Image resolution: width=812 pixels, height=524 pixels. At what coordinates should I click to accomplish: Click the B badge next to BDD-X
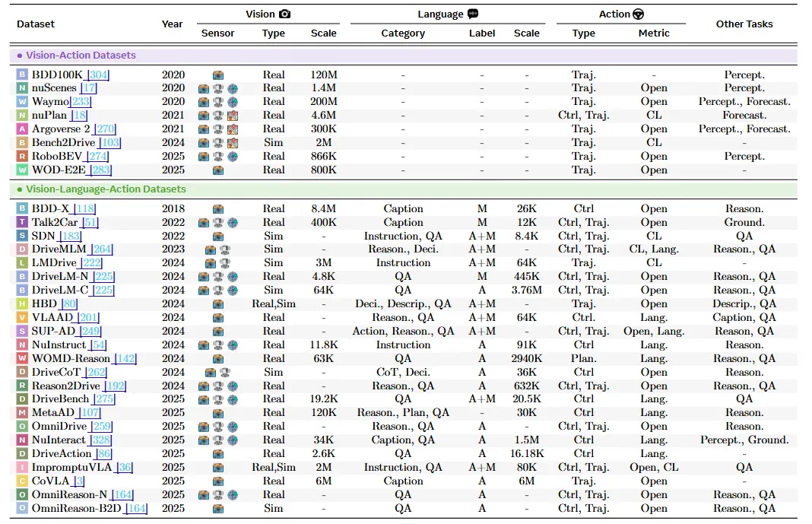(22, 208)
